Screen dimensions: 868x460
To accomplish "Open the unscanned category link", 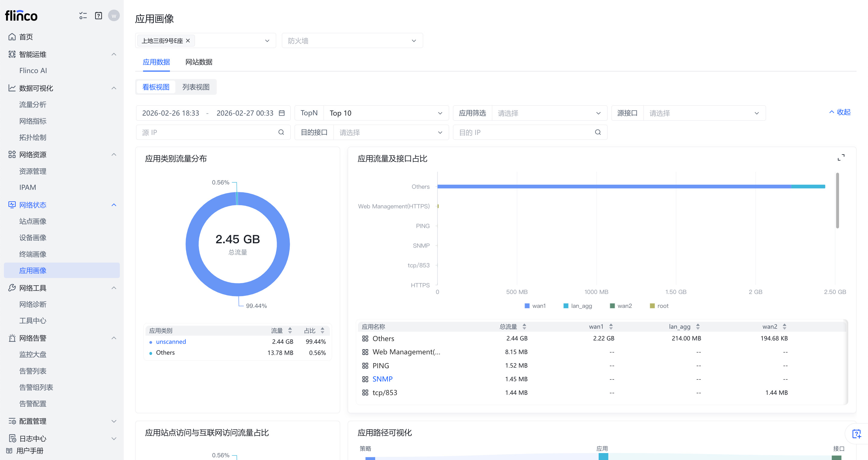I will point(171,341).
